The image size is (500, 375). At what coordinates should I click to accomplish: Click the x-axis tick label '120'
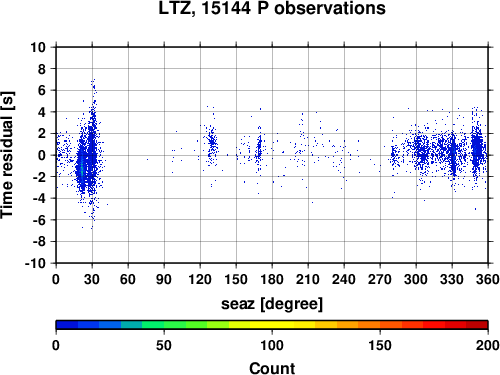click(x=200, y=279)
